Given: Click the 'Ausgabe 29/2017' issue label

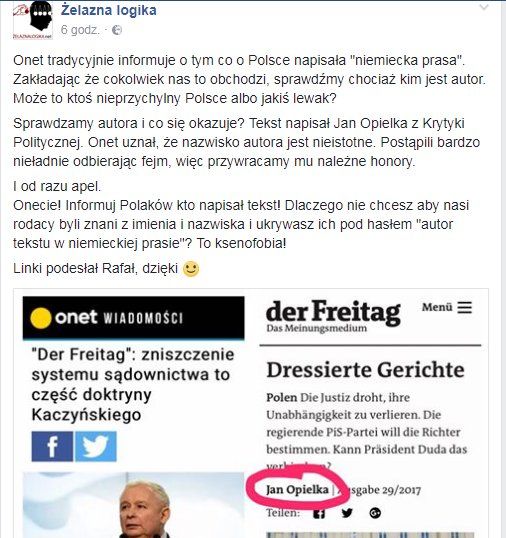Looking at the screenshot, I should 379,490.
